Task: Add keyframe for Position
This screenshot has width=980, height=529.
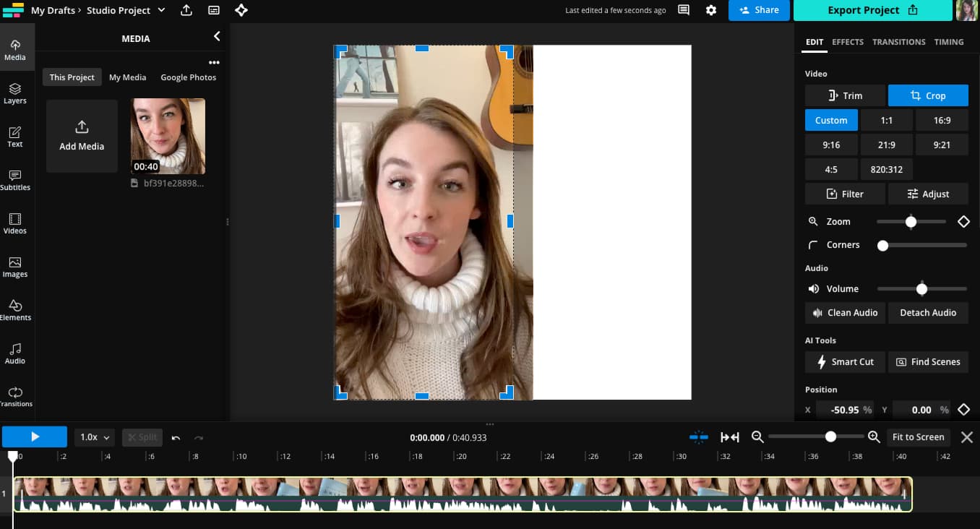Action: (x=963, y=410)
